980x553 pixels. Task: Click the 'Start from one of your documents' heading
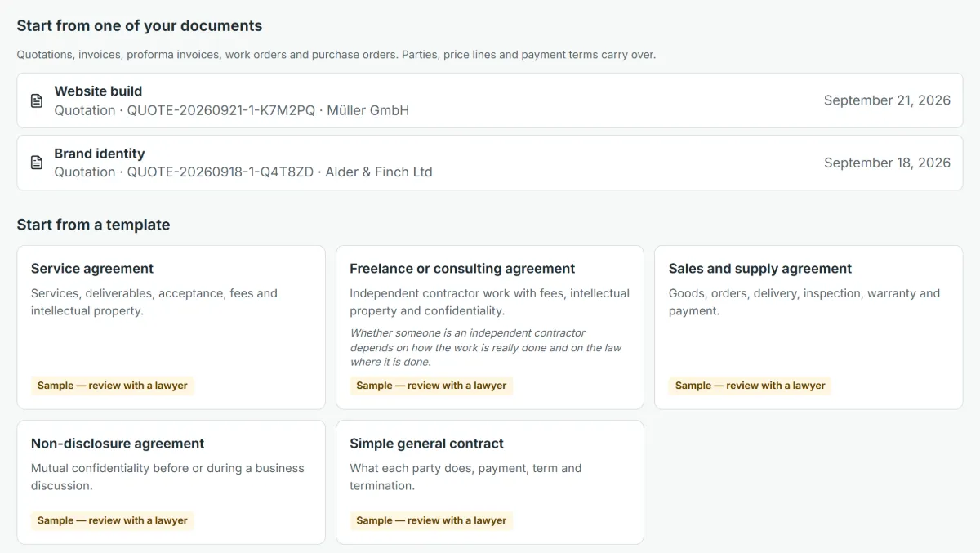tap(140, 25)
